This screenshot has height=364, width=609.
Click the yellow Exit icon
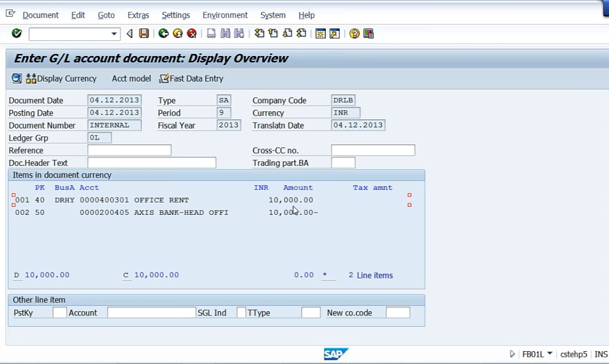[178, 34]
